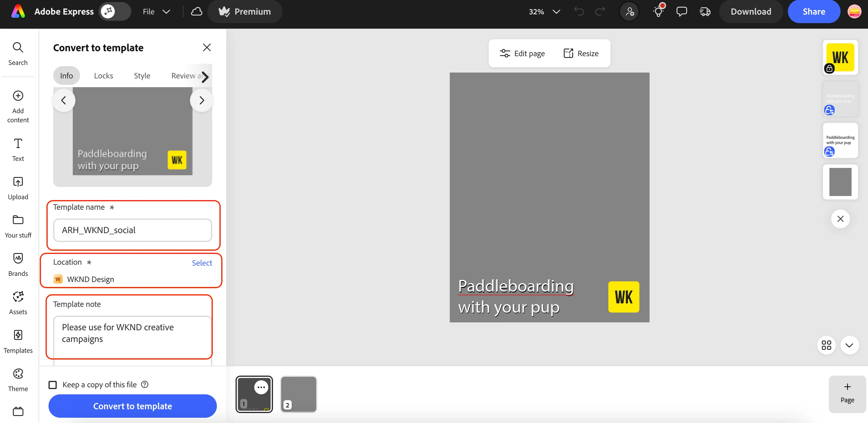Viewport: 868px width, 423px height.
Task: Show next template preview slide
Action: (x=201, y=100)
